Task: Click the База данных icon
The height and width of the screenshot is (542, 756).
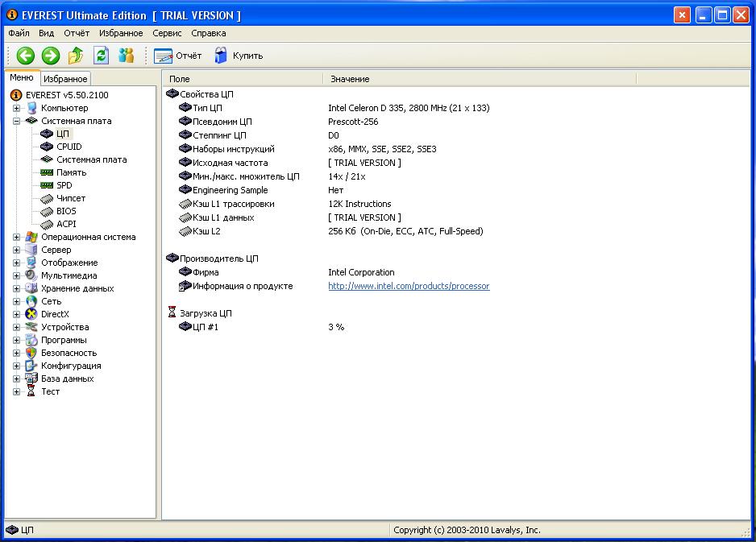Action: (x=31, y=379)
